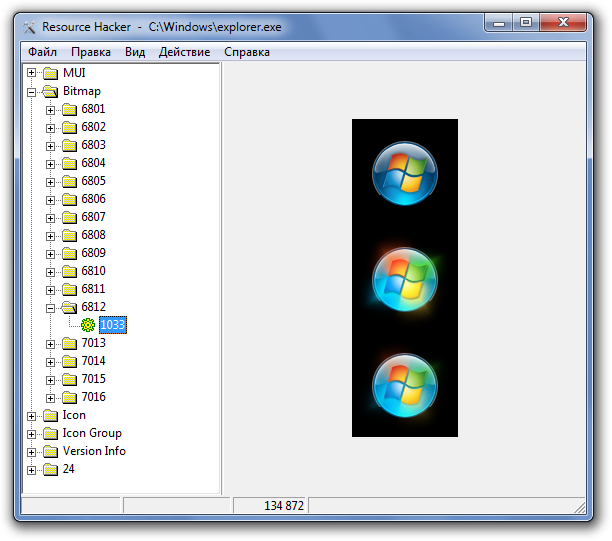This screenshot has height=541, width=612.
Task: Select the 7016 bitmap entry
Action: click(x=93, y=397)
